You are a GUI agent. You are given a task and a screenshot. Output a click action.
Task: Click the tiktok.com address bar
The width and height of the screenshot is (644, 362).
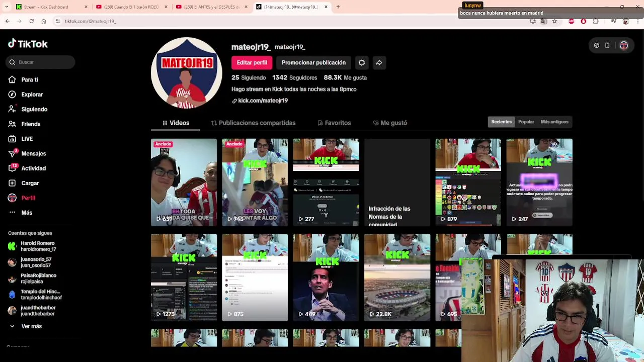(x=292, y=21)
